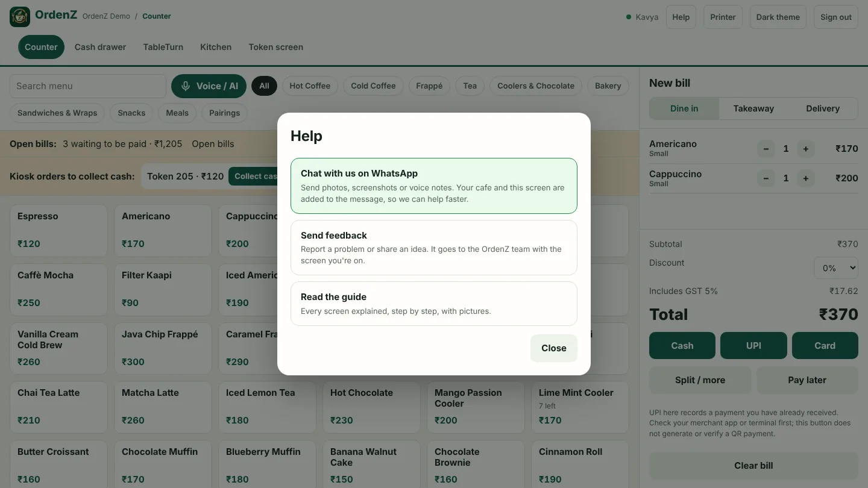
Task: Click Sign out
Action: click(x=836, y=17)
